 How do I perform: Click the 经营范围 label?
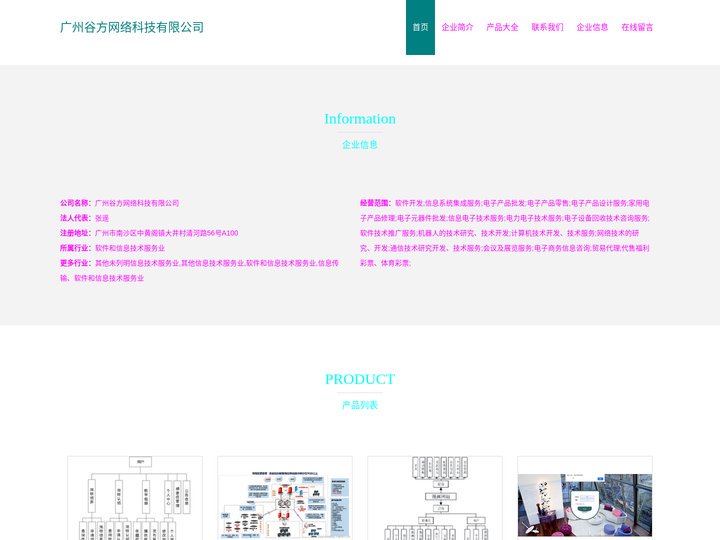tap(376, 203)
